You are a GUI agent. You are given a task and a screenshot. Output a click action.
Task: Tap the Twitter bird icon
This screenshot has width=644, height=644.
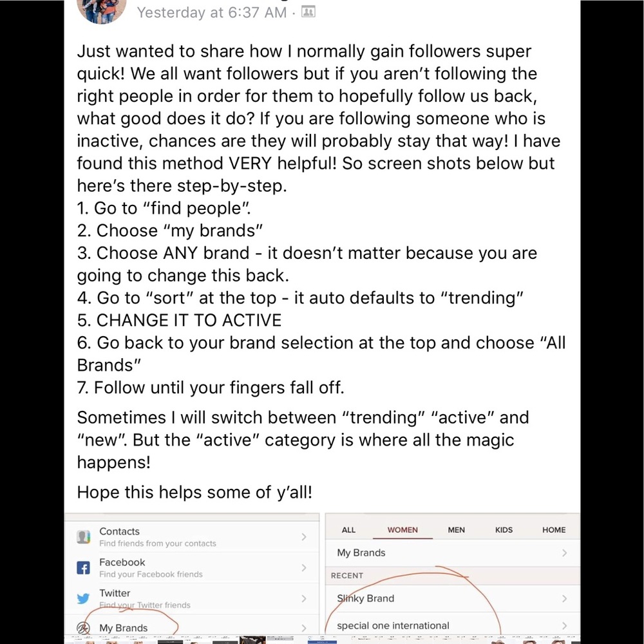[x=83, y=598]
